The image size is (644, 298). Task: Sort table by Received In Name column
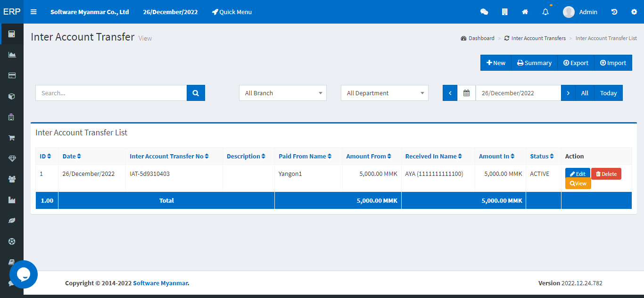point(434,156)
